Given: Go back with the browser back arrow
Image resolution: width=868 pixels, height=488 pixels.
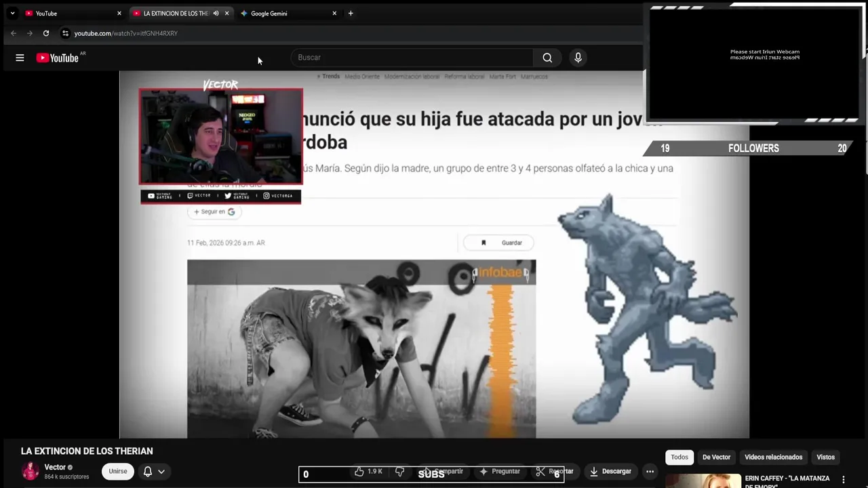Looking at the screenshot, I should tap(14, 33).
